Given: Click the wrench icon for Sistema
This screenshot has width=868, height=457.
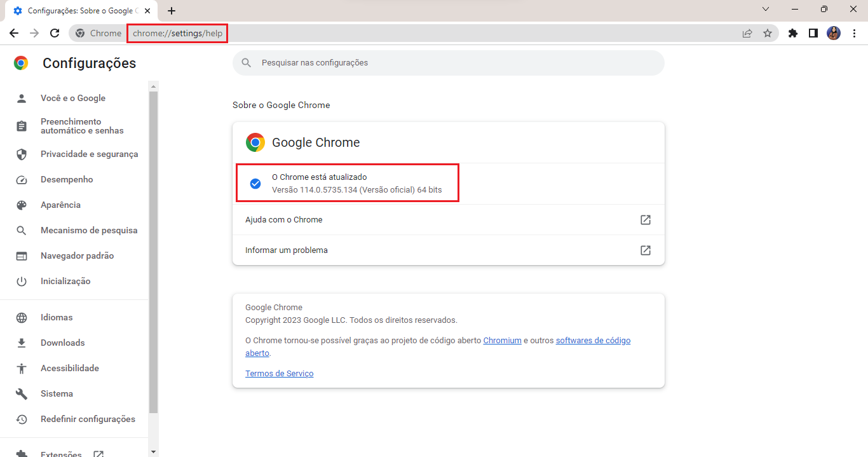Looking at the screenshot, I should click(x=22, y=394).
